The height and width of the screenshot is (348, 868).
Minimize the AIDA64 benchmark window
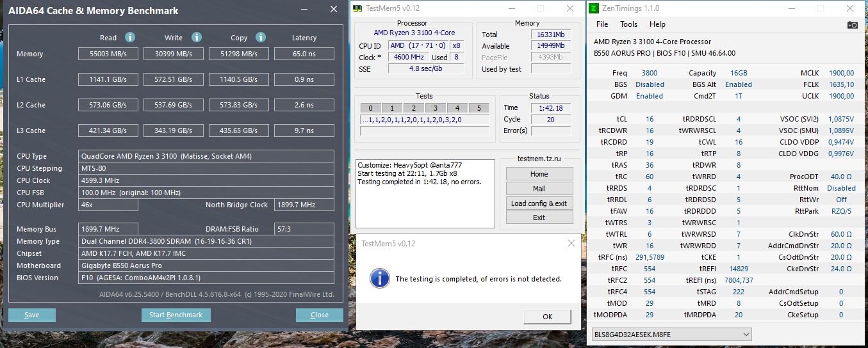304,10
